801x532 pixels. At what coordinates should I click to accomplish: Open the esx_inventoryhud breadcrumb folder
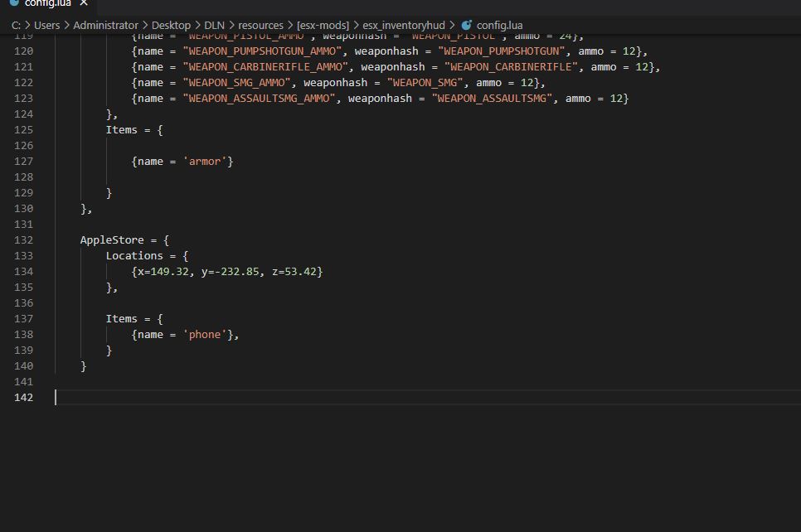pyautogui.click(x=404, y=25)
